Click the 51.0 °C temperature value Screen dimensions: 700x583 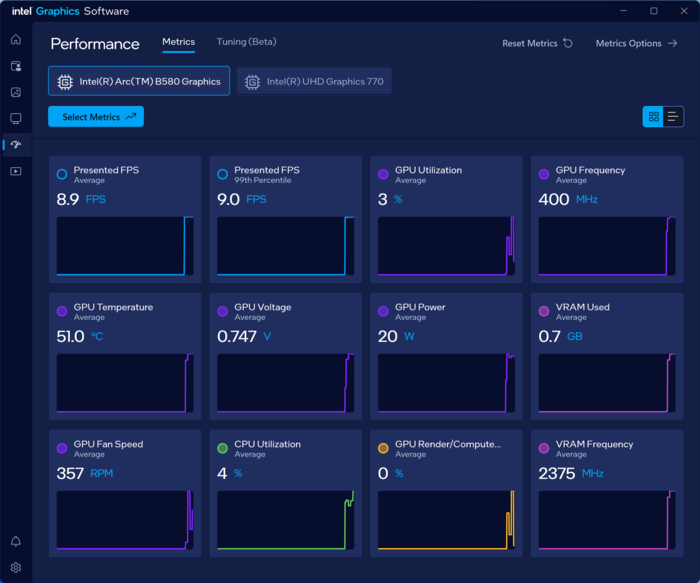pyautogui.click(x=80, y=336)
